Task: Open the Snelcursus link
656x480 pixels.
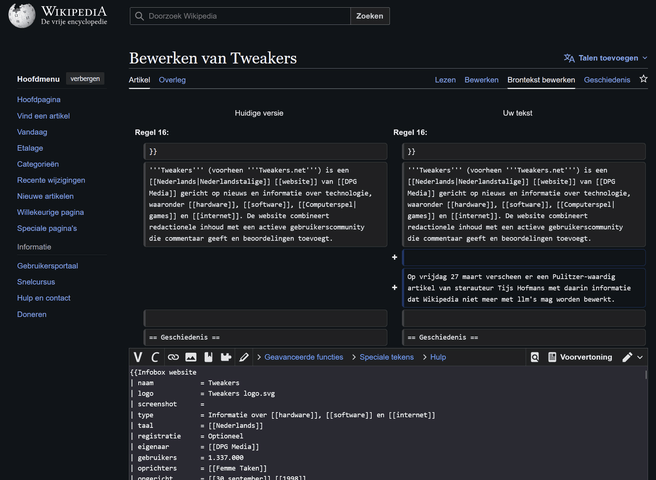Action: 36,282
